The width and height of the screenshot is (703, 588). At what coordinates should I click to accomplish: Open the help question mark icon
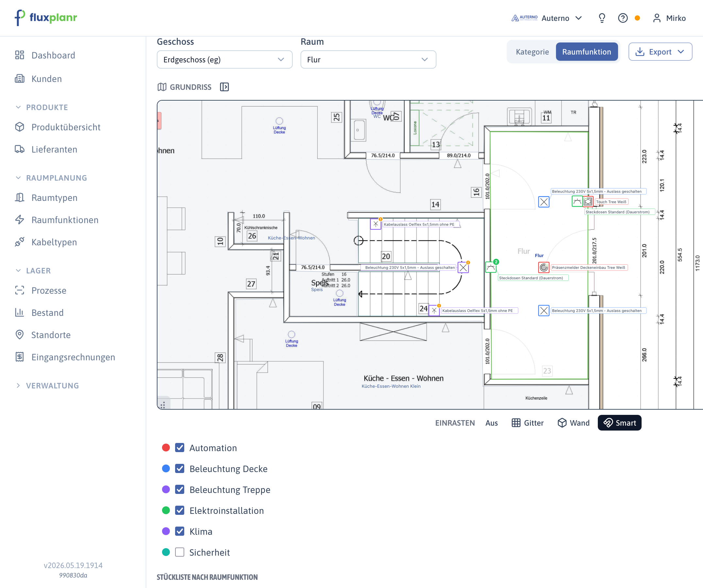pos(622,18)
